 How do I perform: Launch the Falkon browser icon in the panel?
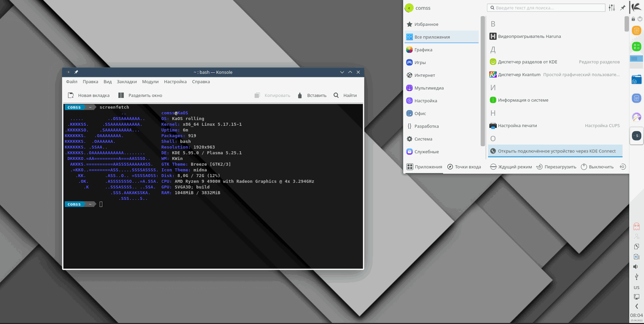637,117
